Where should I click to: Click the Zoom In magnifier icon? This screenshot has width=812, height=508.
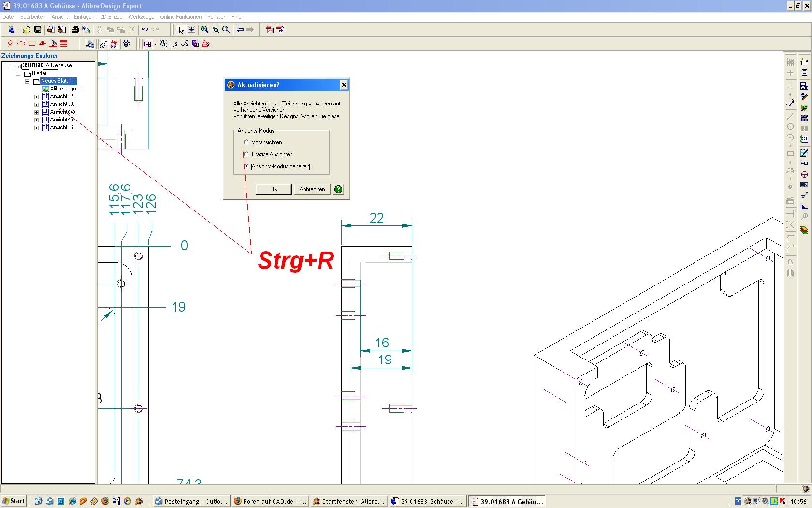click(x=204, y=30)
